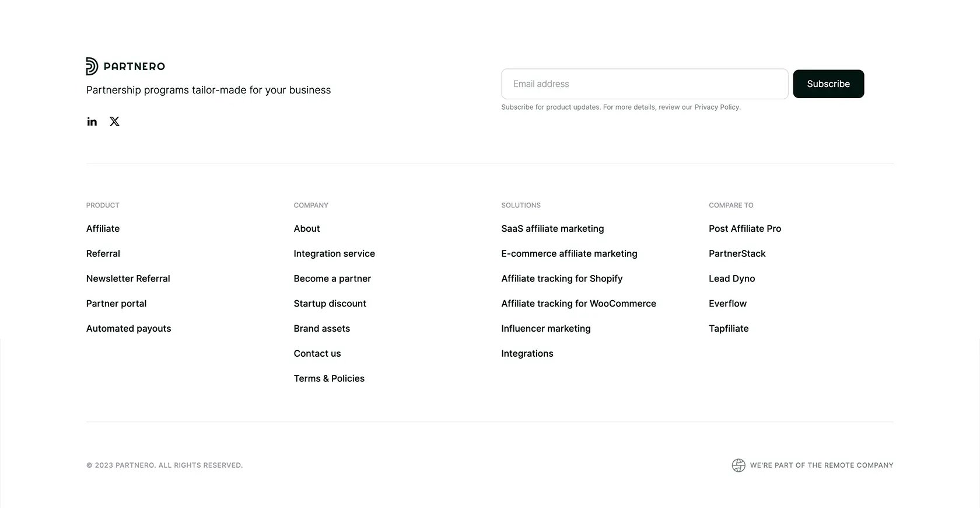The image size is (980, 508).
Task: Compare to Post Affiliate Pro
Action: coord(745,229)
